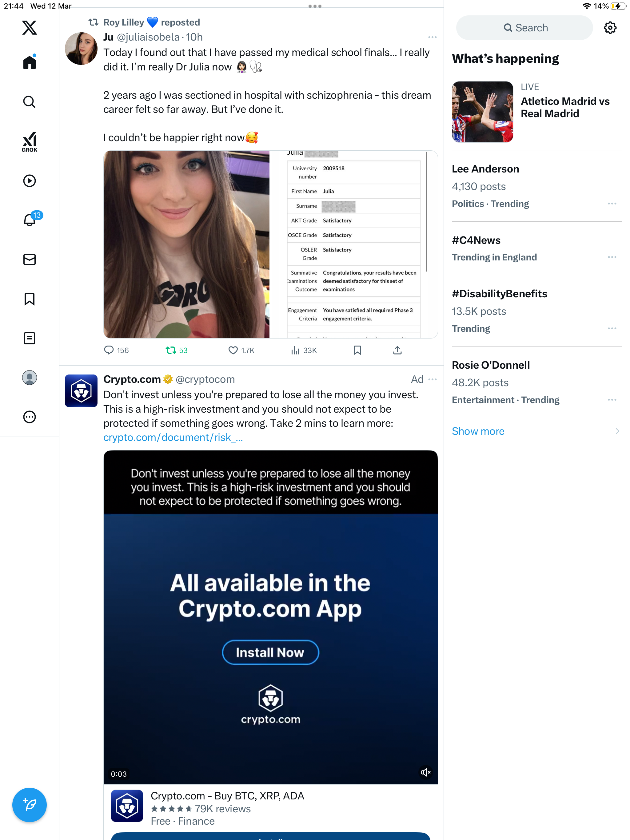This screenshot has height=840, width=630.
Task: Click the repost indicator icon above Ju's post
Action: click(x=94, y=22)
